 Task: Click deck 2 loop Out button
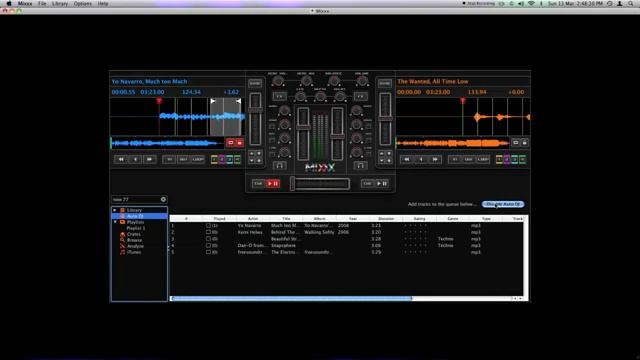(x=469, y=160)
